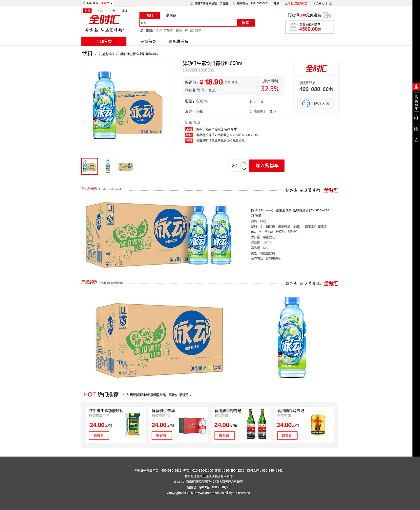420x510 pixels.
Task: Show the QR code sidebar icon
Action: pyautogui.click(x=416, y=129)
